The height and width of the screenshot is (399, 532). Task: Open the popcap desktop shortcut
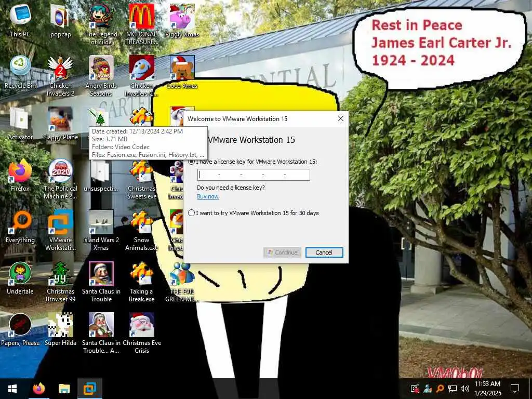pos(60,20)
